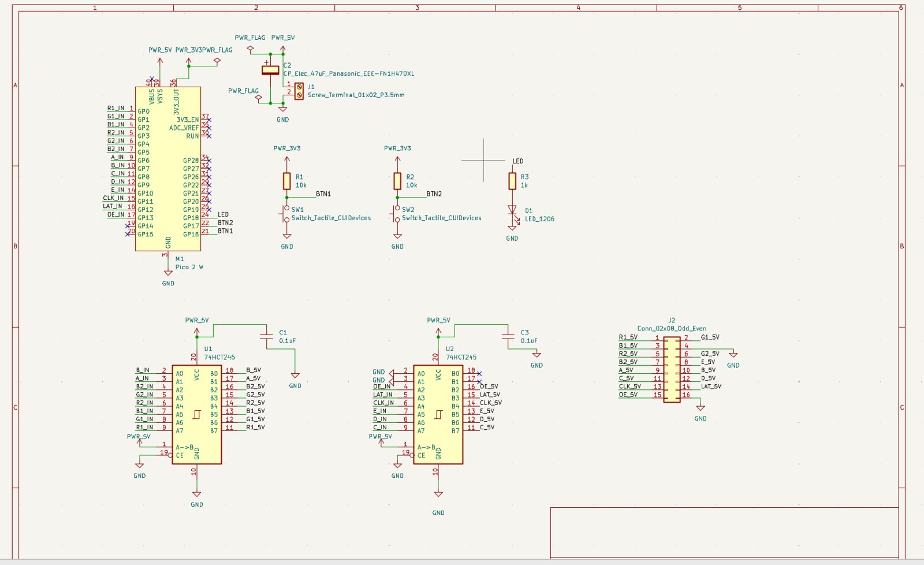Click the Conn_02x08_Odd_Even value text
Image resolution: width=924 pixels, height=565 pixels.
click(672, 328)
